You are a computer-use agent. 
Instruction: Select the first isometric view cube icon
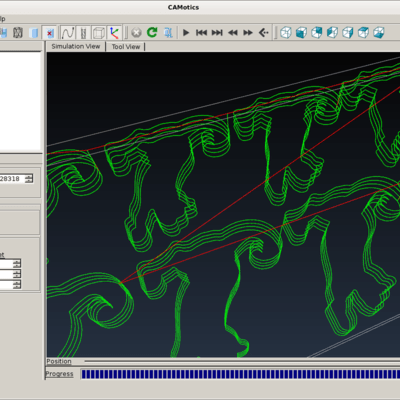[x=286, y=33]
